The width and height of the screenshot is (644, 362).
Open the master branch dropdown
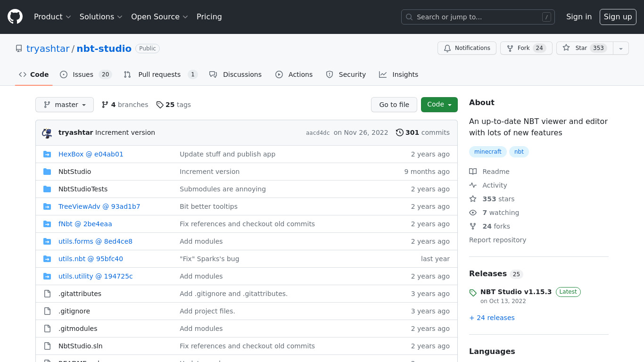coord(65,105)
